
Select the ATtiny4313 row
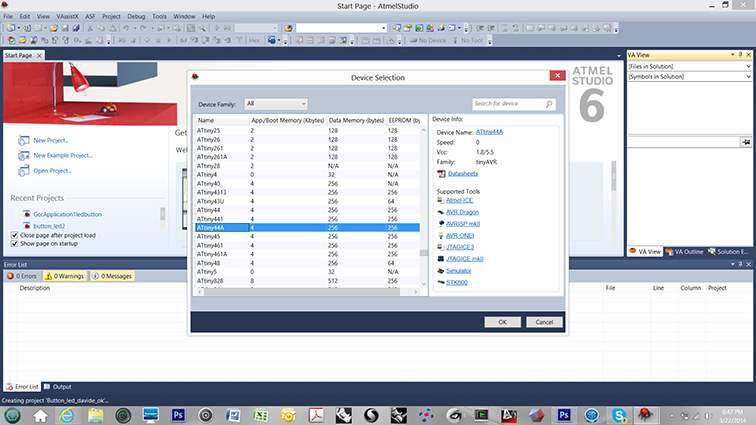(307, 192)
